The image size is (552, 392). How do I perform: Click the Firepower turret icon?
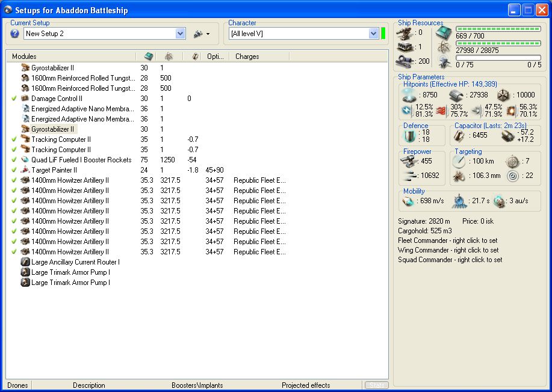pos(409,161)
